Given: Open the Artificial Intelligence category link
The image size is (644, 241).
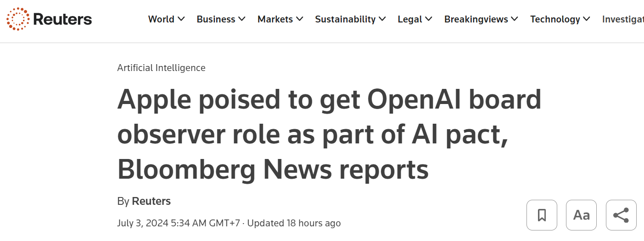Looking at the screenshot, I should tap(161, 68).
